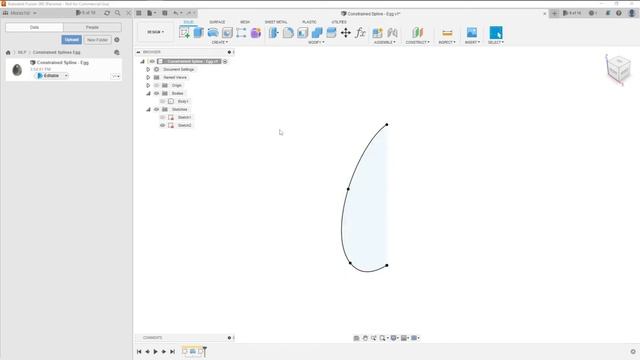This screenshot has height=360, width=640.
Task: Open the Modify dropdown menu
Action: pyautogui.click(x=316, y=42)
